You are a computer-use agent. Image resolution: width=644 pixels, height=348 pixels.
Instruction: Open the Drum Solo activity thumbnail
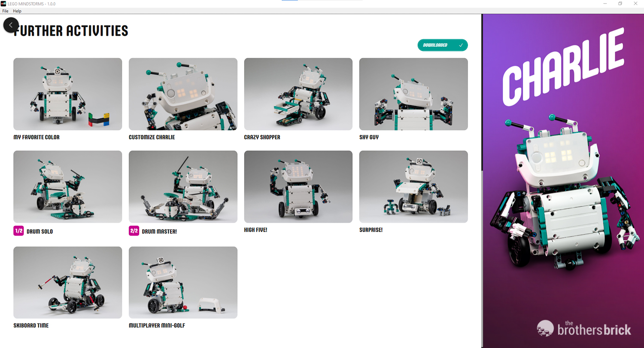click(x=67, y=186)
